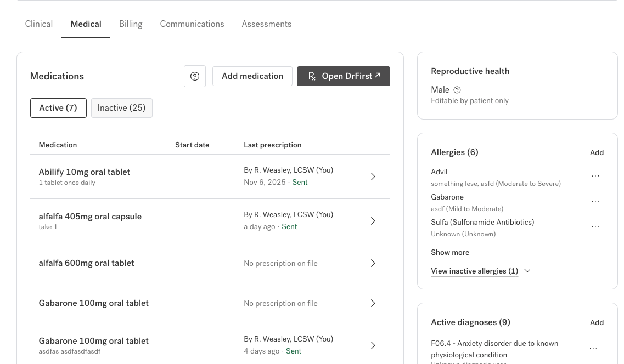
Task: Open the Sulfa allergy options menu
Action: point(595,227)
